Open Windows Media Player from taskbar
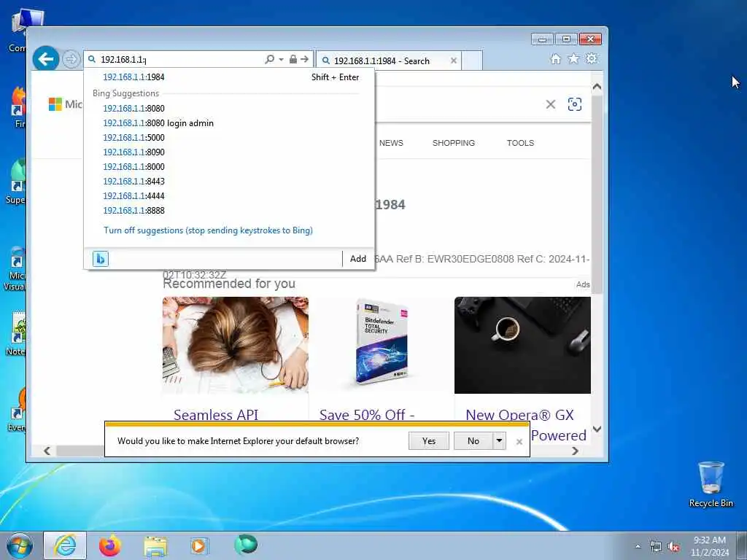The image size is (747, 560). pos(199,546)
